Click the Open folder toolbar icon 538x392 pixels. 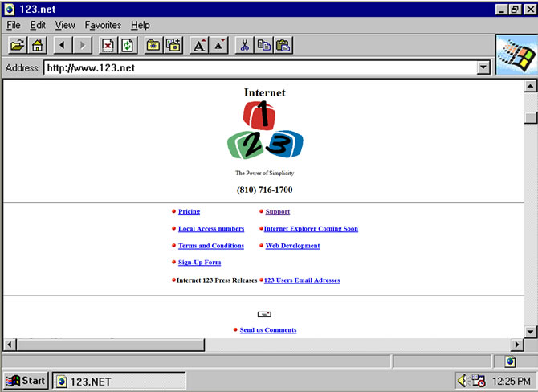pos(17,45)
